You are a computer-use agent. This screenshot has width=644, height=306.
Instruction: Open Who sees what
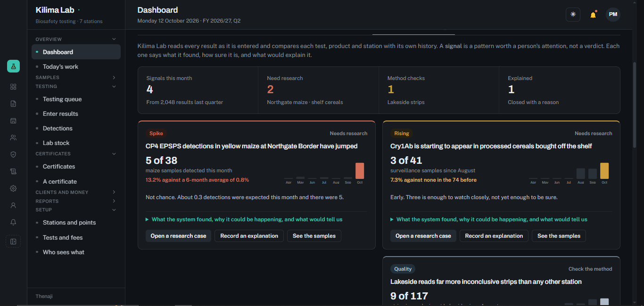point(76,252)
